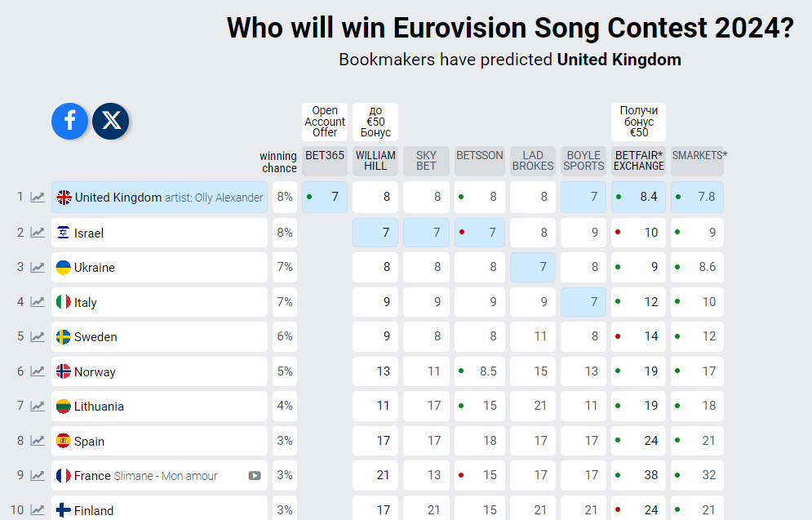Image resolution: width=812 pixels, height=520 pixels.
Task: Click the Sky Bet column header
Action: point(426,161)
